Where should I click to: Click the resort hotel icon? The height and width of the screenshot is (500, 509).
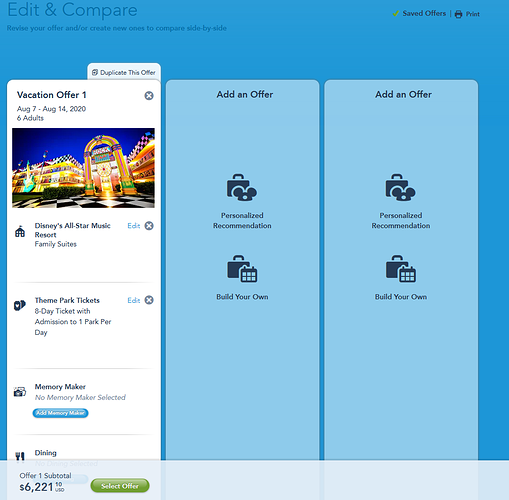tap(20, 231)
